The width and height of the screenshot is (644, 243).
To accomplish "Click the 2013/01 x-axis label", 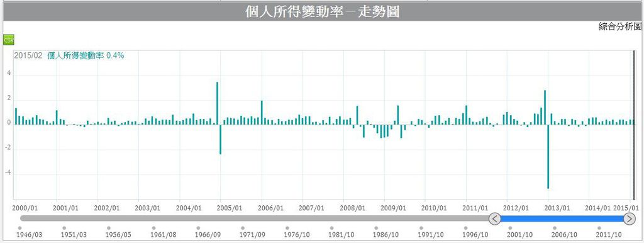I will tap(557, 208).
